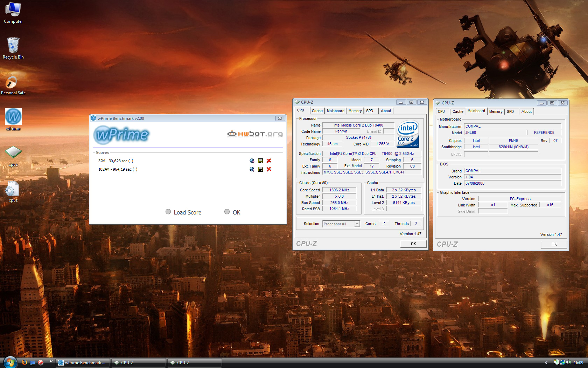Switch to Mainboard tab in left CPU-Z
Image resolution: width=588 pixels, height=368 pixels.
click(x=335, y=111)
